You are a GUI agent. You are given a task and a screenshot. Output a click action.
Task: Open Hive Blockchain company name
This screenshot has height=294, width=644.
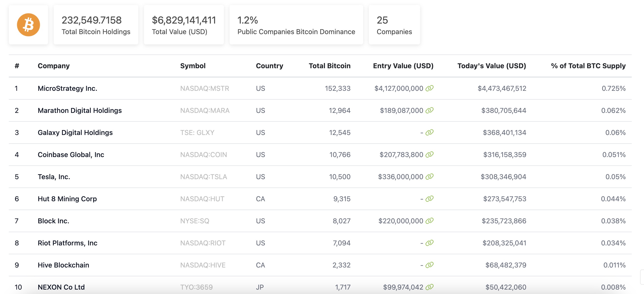64,265
